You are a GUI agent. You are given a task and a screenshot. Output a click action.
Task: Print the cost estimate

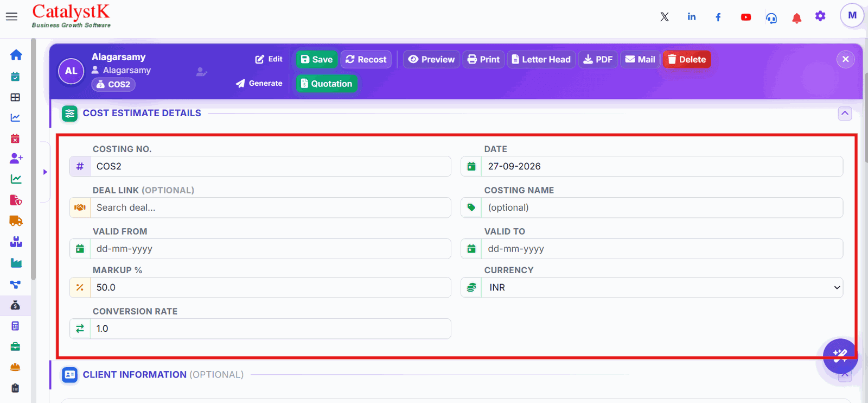coord(483,59)
